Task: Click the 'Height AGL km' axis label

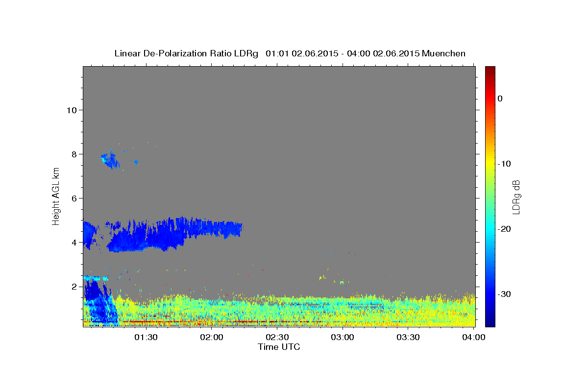Action: tap(56, 196)
